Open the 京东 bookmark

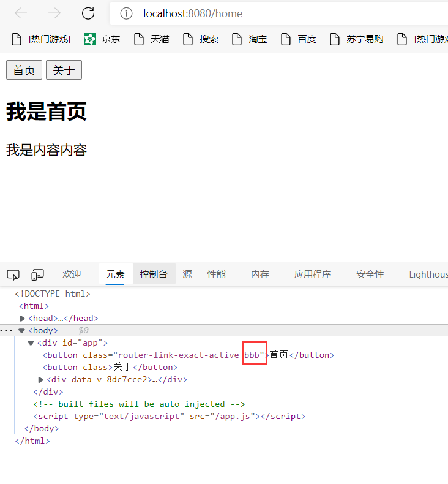coord(102,39)
